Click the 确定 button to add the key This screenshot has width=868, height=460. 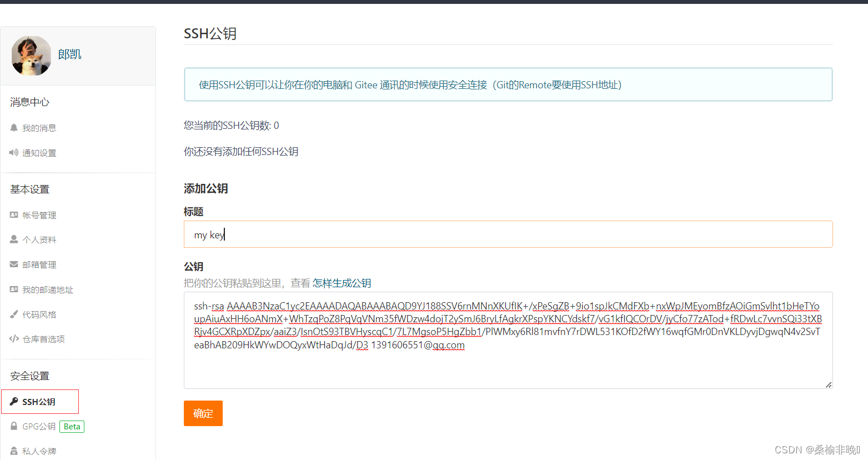coord(203,413)
